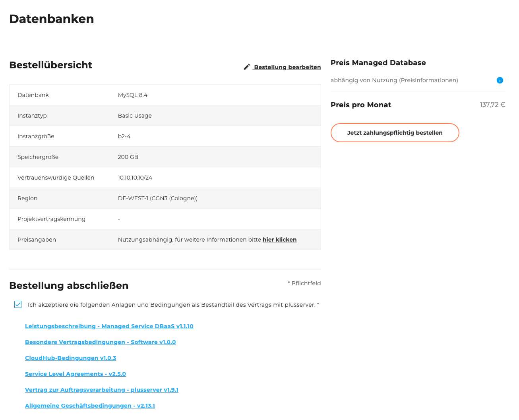This screenshot has width=519, height=420.
Task: Open the Bestellung bearbeiten link
Action: coord(287,67)
